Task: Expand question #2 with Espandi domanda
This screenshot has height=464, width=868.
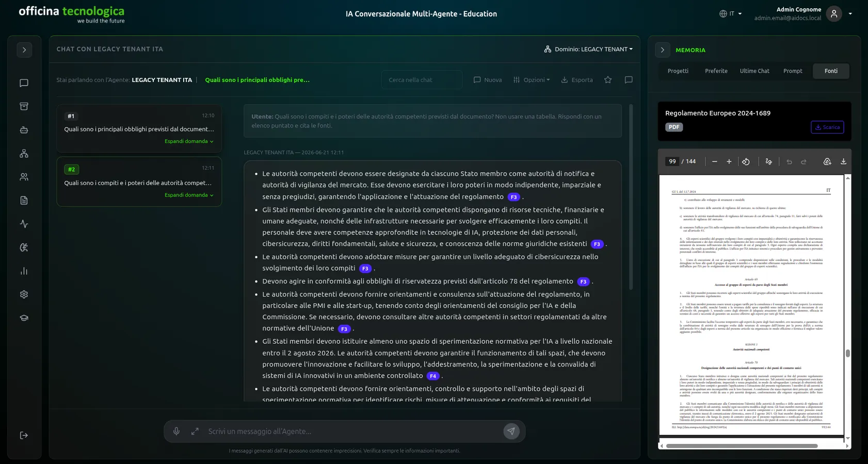Action: coord(189,195)
